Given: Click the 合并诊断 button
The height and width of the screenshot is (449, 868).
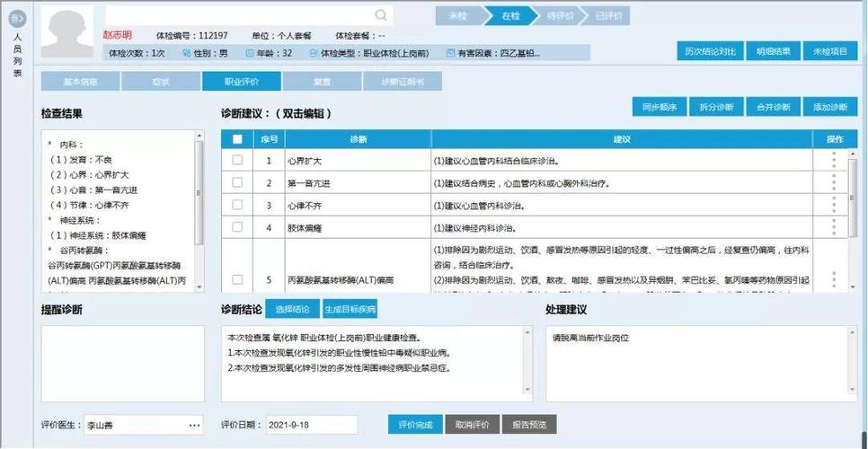Looking at the screenshot, I should pos(774,107).
